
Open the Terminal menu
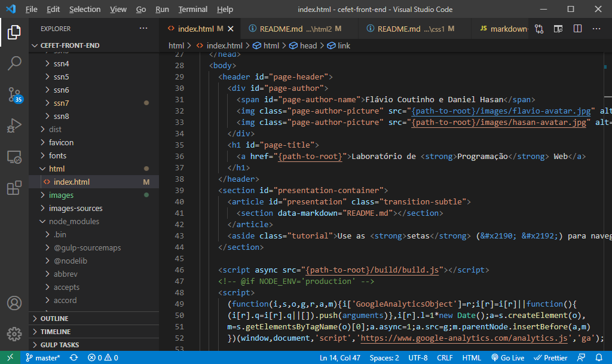[x=192, y=9]
